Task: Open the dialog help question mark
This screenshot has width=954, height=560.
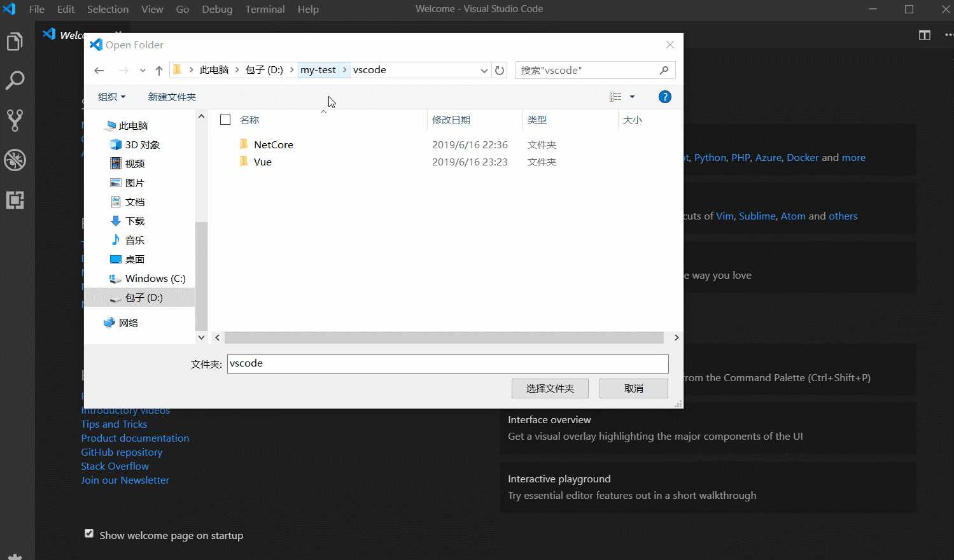Action: pos(665,97)
